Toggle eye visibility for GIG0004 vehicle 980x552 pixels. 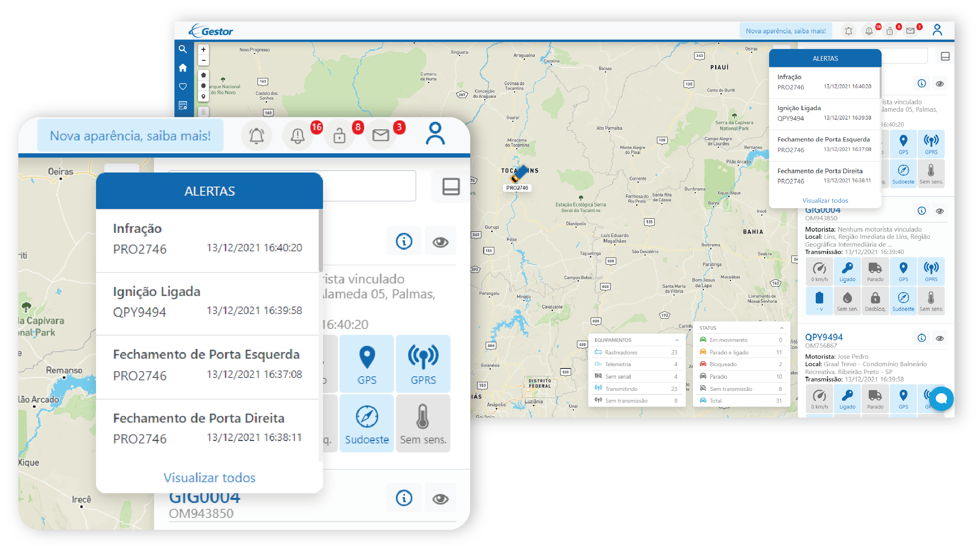[940, 211]
